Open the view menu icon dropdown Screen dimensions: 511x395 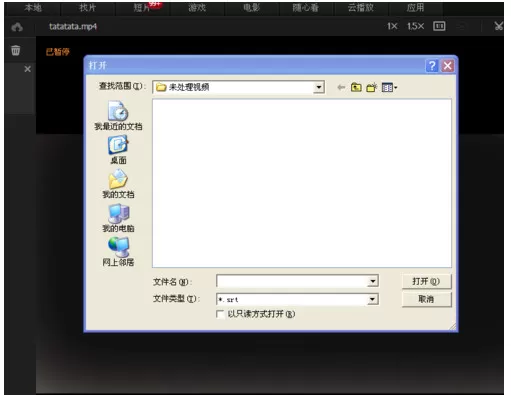click(389, 88)
